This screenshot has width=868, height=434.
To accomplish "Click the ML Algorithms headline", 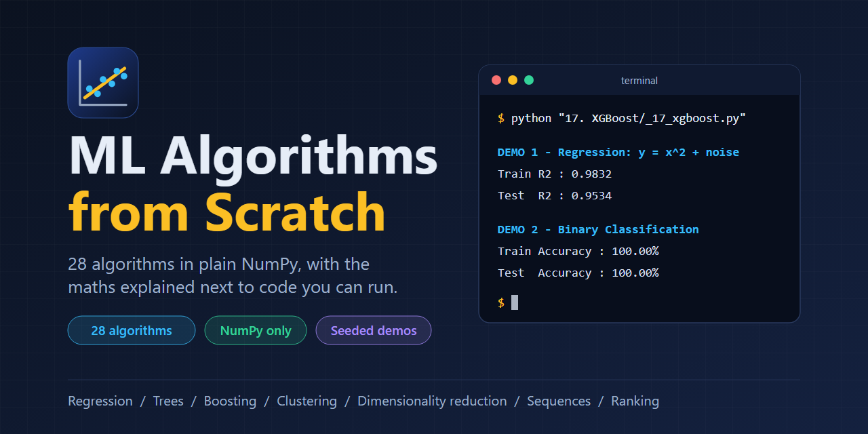I will tap(253, 160).
